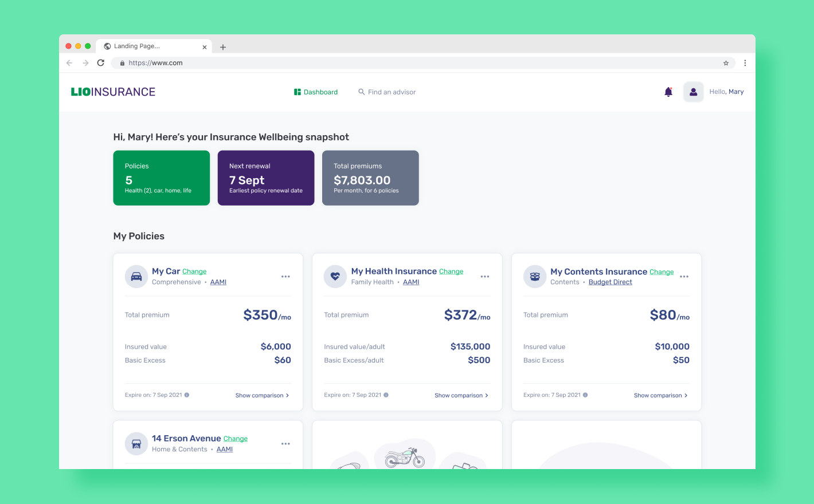814x504 pixels.
Task: Open the three-dot menu on My Car card
Action: point(285,276)
